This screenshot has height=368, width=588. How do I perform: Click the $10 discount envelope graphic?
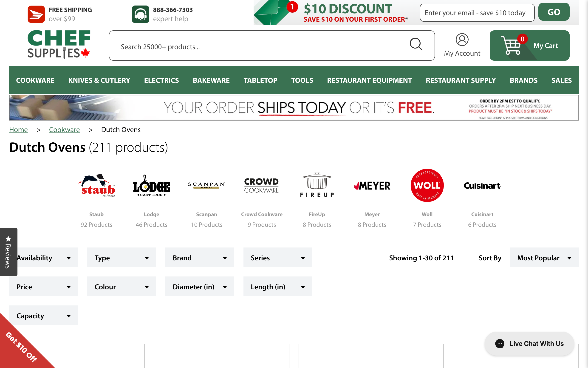pyautogui.click(x=275, y=12)
